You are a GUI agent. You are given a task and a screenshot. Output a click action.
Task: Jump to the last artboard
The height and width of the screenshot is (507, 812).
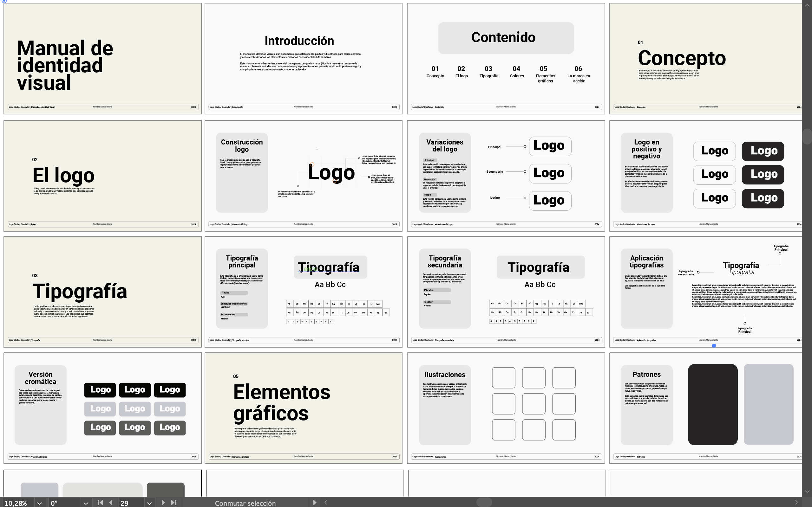point(174,502)
